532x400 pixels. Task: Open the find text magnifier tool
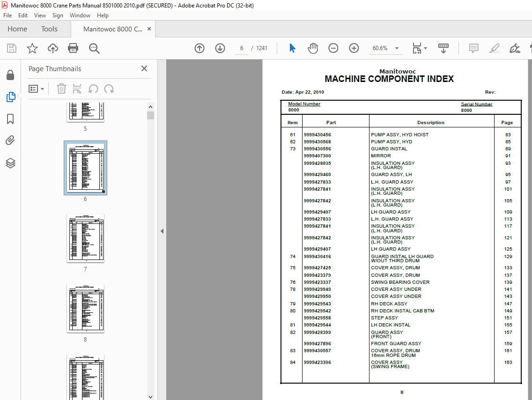tap(94, 48)
